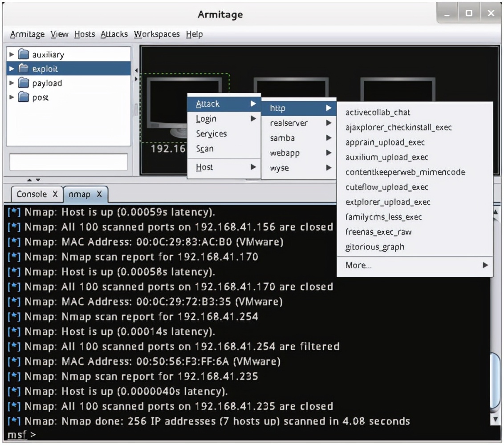The image size is (504, 445).
Task: Click the auxiliary folder icon
Action: tap(24, 55)
